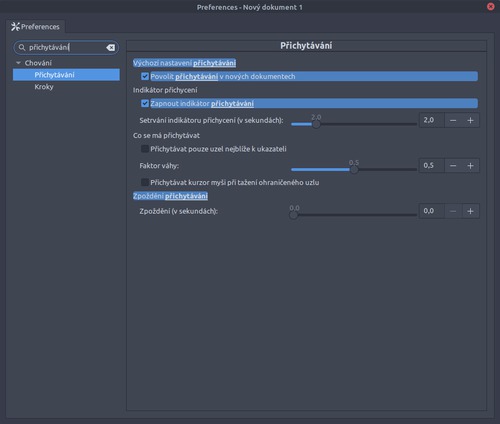Focus the preferences search input field
Viewport: 500px width, 424px height.
pos(66,48)
